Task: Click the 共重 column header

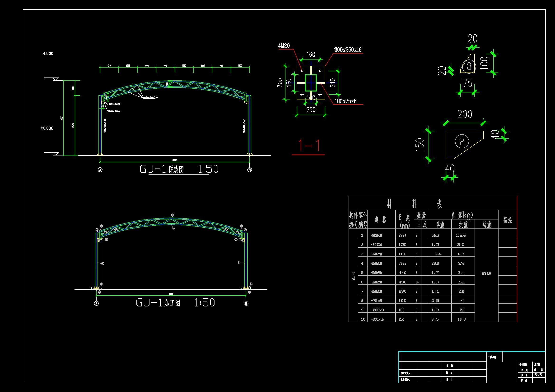Action: tap(463, 225)
